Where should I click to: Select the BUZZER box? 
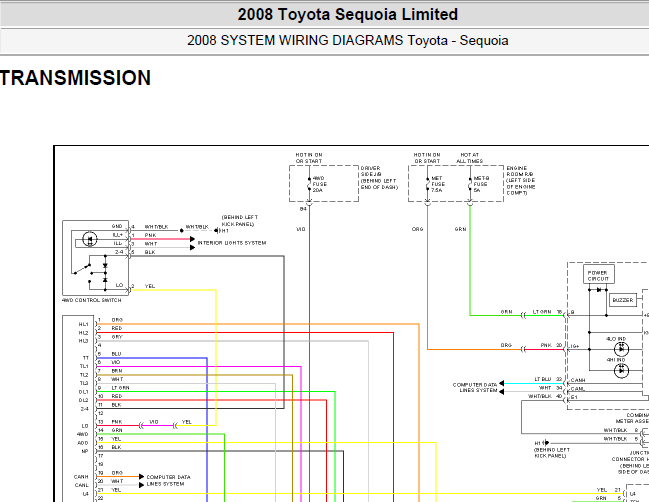623,300
